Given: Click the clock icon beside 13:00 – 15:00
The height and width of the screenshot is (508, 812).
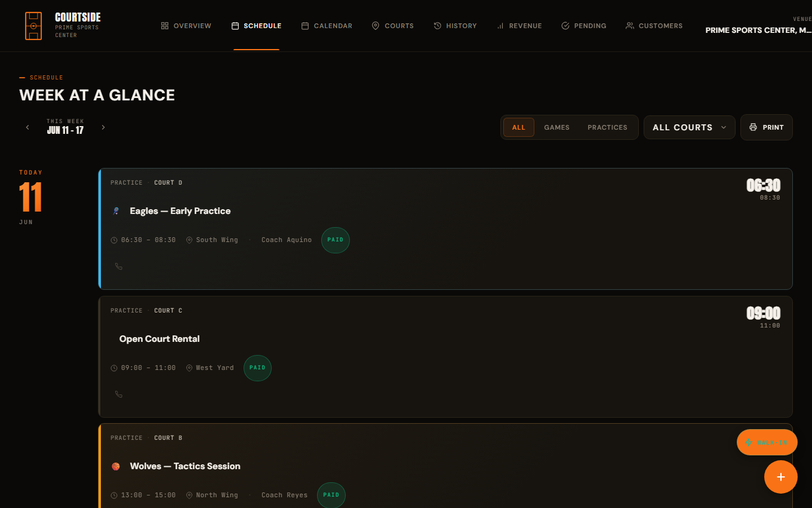Looking at the screenshot, I should pos(114,495).
